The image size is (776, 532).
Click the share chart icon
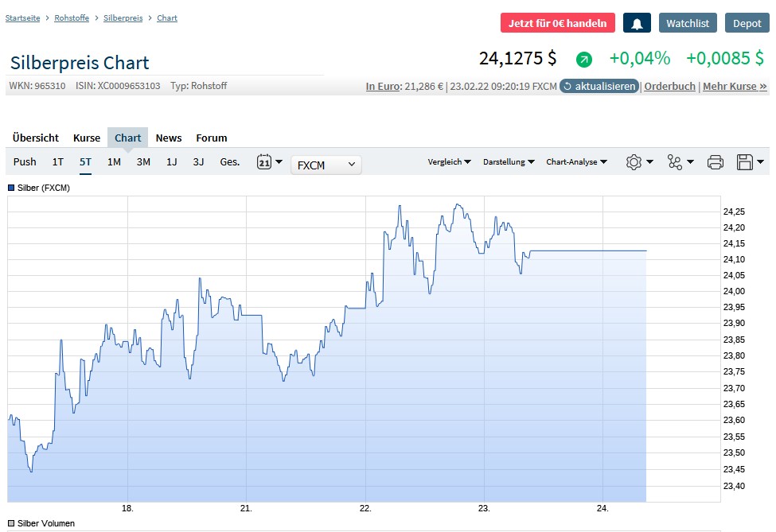[x=676, y=162]
